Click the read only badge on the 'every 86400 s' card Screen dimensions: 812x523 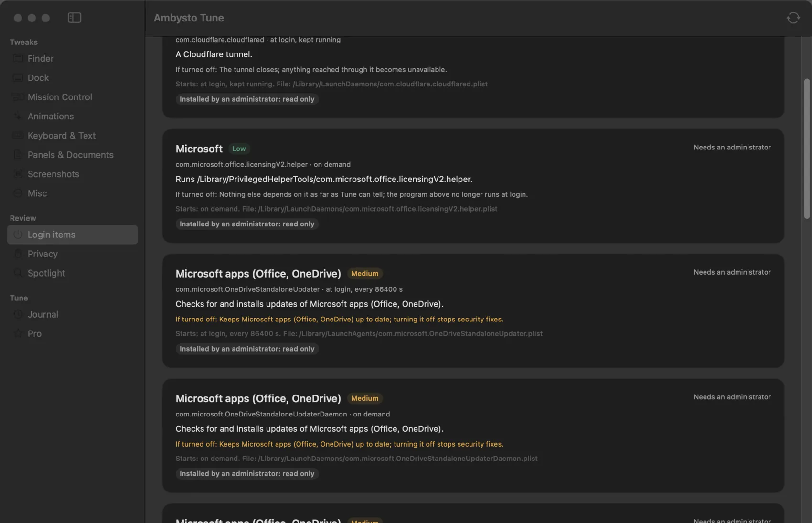[247, 349]
